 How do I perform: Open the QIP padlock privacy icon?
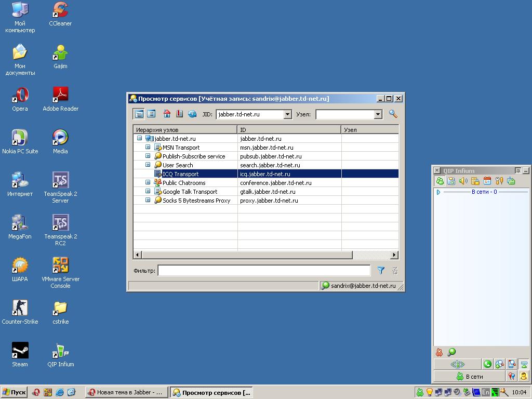point(475,181)
